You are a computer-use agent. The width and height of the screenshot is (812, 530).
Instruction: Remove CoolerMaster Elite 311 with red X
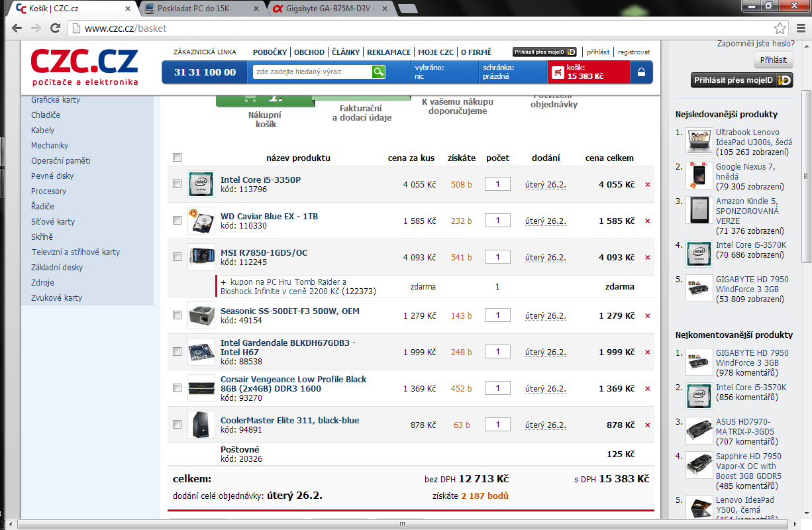coord(648,425)
